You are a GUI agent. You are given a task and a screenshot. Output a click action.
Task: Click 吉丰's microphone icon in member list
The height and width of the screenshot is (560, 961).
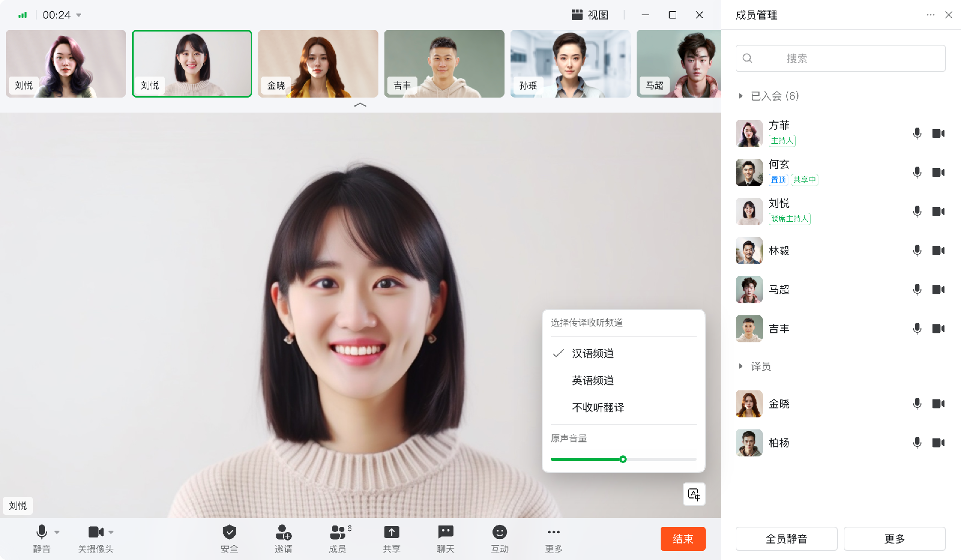pos(917,328)
